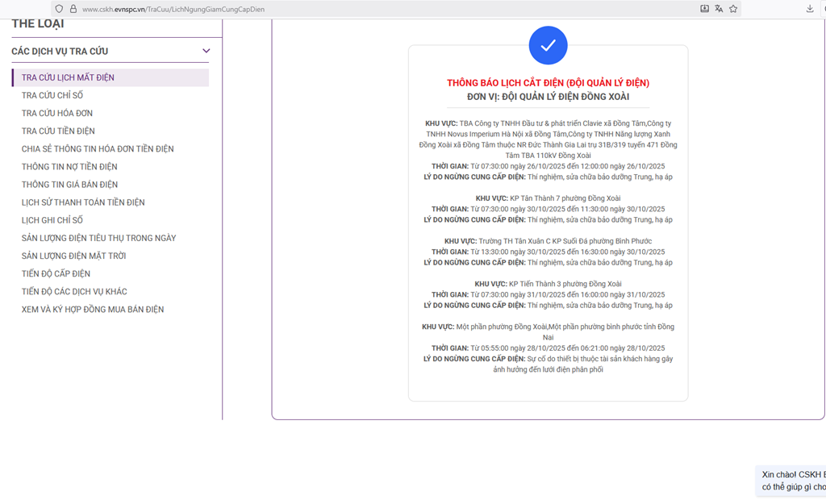Go to TRA CỨU HÓA ĐƠN
The width and height of the screenshot is (826, 504).
[57, 114]
